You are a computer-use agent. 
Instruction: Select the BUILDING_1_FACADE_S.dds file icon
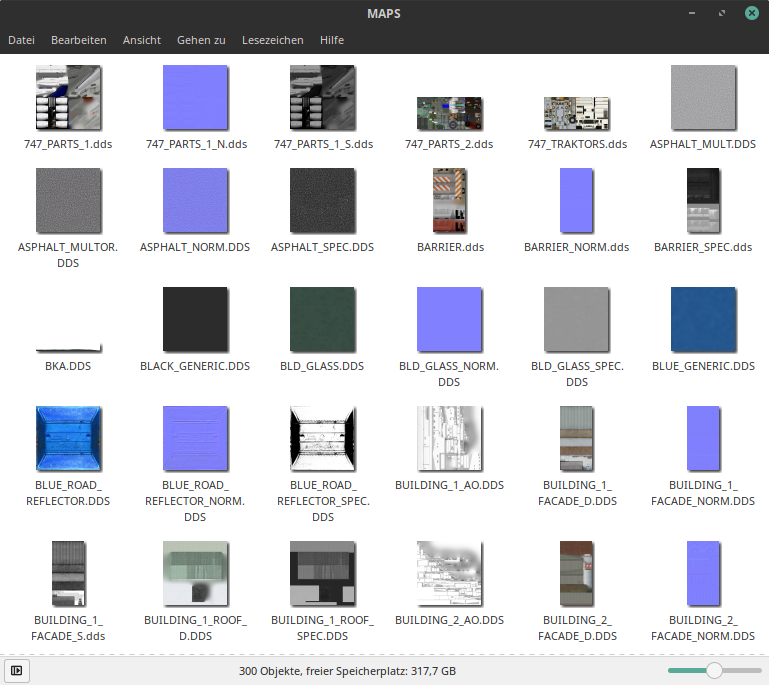[68, 573]
